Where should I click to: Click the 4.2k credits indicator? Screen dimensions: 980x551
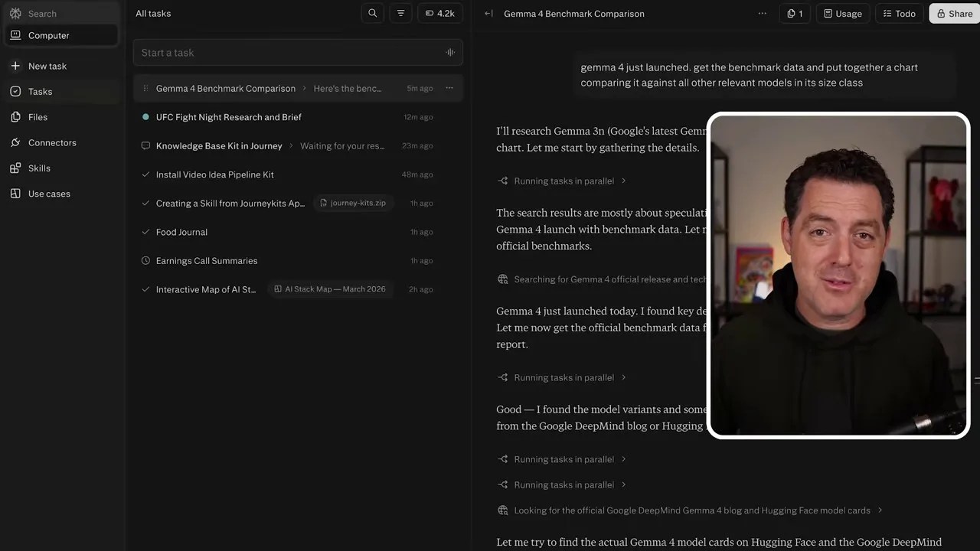click(x=440, y=14)
